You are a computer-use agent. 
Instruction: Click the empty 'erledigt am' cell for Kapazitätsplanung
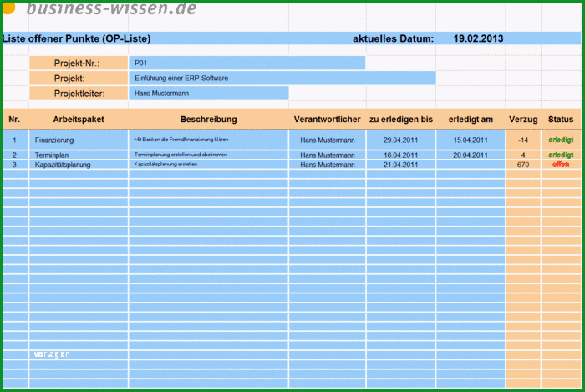pyautogui.click(x=471, y=165)
